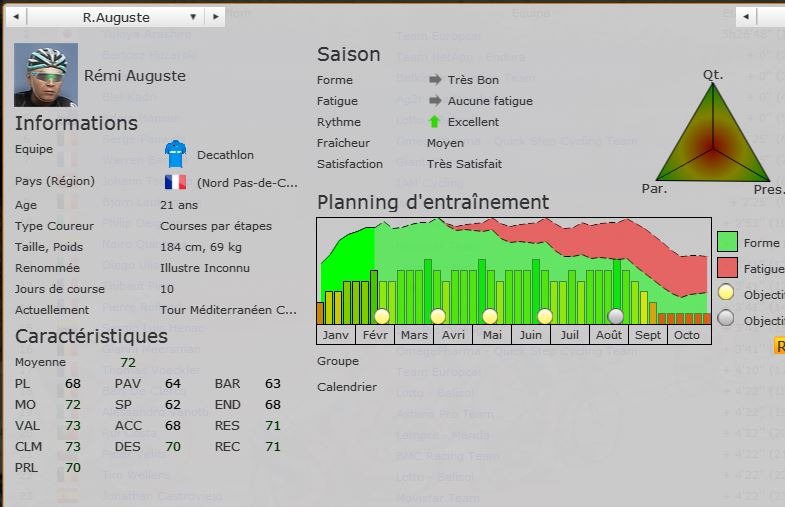
Task: Select the Févr month cell
Action: 375,335
